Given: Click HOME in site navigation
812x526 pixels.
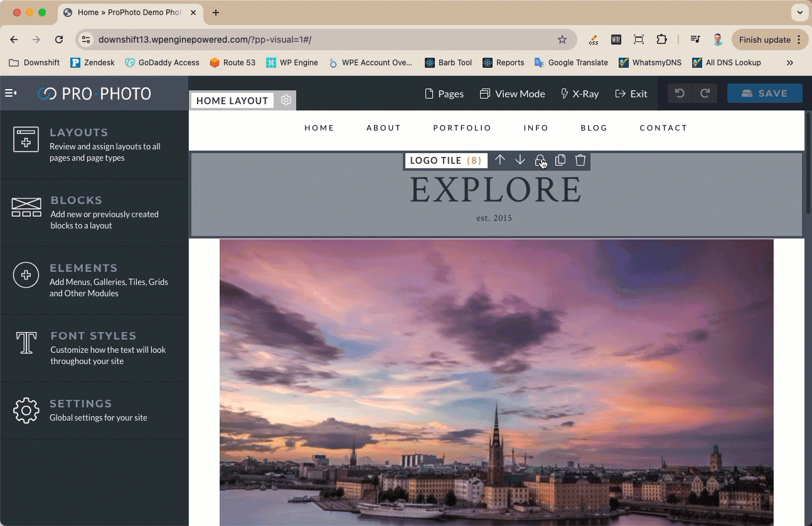Looking at the screenshot, I should click(319, 128).
